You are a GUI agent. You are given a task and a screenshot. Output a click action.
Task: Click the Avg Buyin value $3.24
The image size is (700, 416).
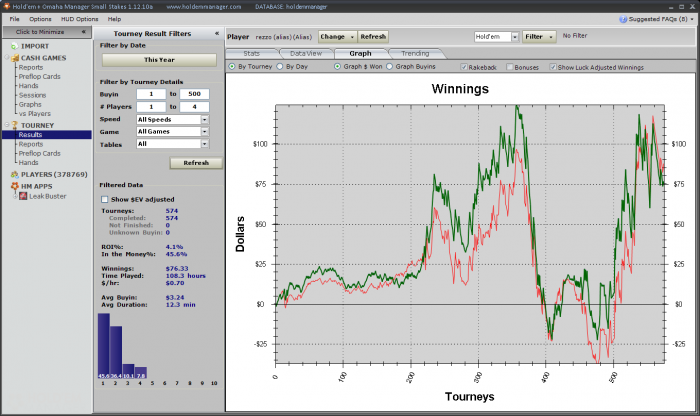(x=175, y=297)
